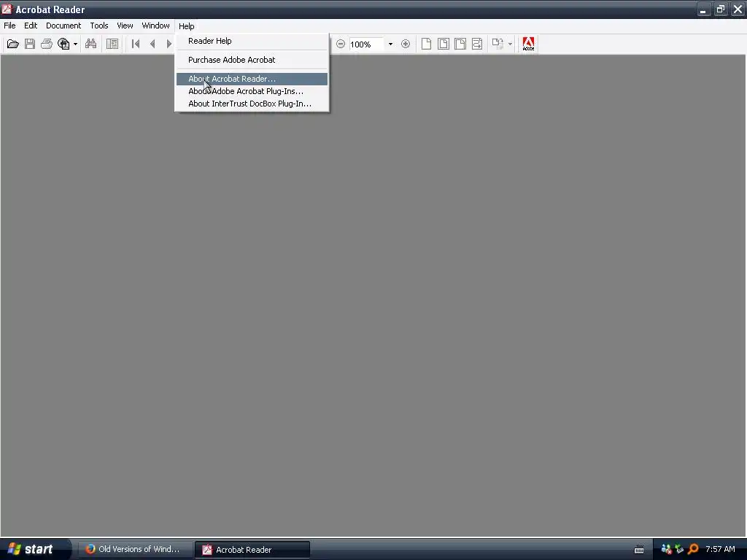Image resolution: width=747 pixels, height=560 pixels.
Task: Select Actual Size page icon
Action: click(426, 44)
